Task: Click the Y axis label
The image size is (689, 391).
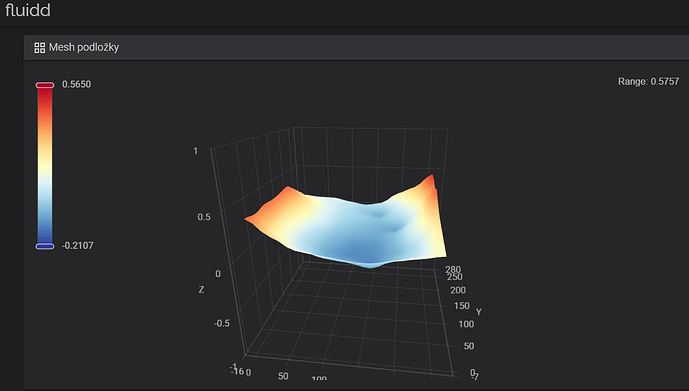Action: [479, 312]
